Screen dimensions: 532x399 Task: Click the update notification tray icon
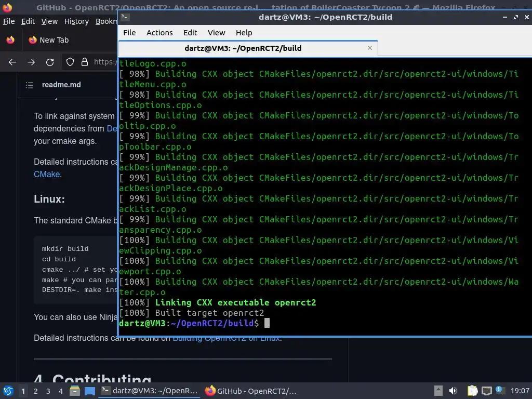pyautogui.click(x=499, y=390)
